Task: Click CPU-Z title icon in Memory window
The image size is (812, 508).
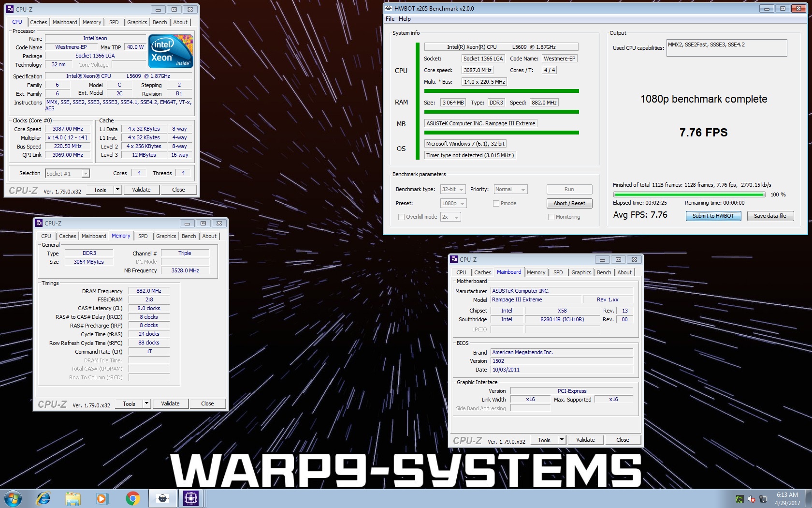Action: click(39, 223)
